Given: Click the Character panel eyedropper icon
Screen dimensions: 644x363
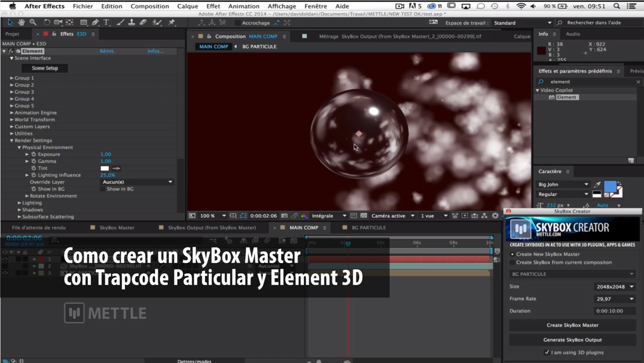Looking at the screenshot, I should 597,184.
